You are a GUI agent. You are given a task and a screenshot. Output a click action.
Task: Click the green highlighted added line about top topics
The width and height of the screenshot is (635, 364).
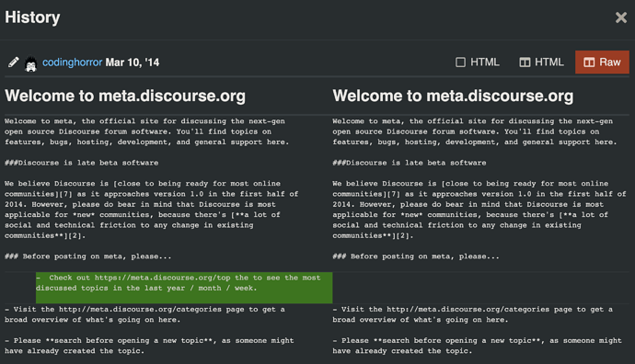coord(184,288)
